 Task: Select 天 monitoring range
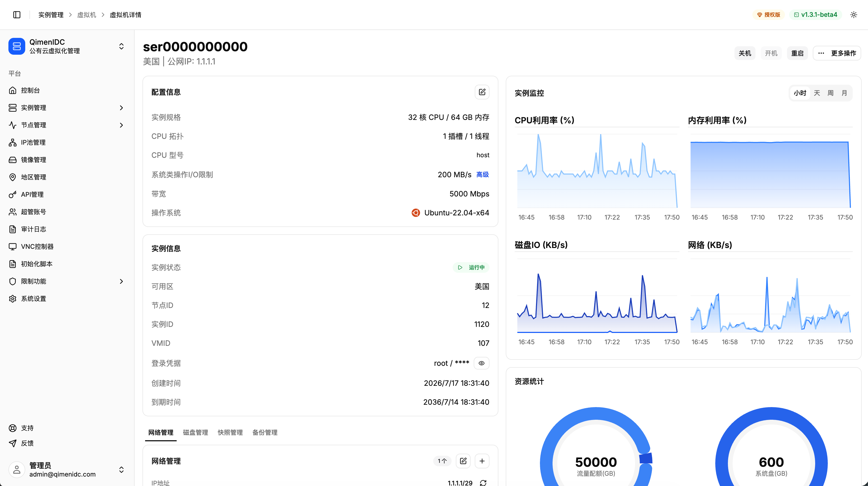click(x=817, y=93)
